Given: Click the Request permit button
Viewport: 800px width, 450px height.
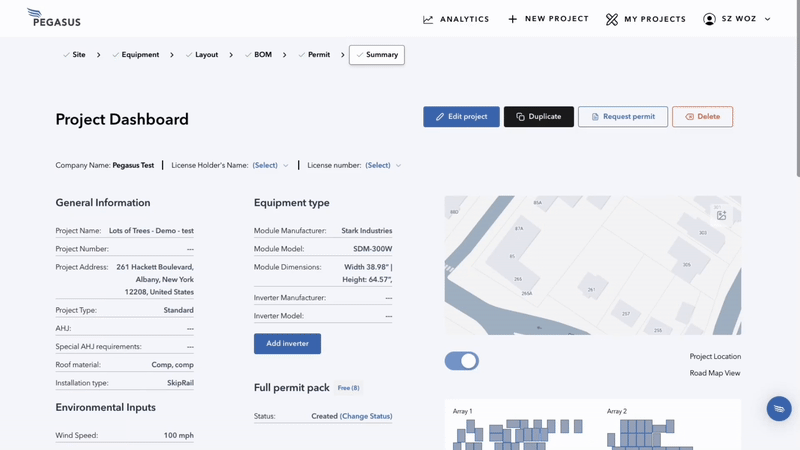Looking at the screenshot, I should 622,117.
